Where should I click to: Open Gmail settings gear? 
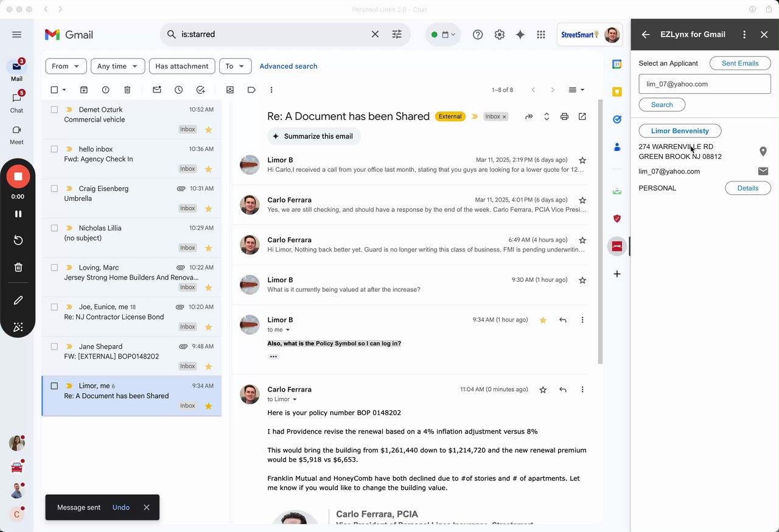[x=500, y=35]
